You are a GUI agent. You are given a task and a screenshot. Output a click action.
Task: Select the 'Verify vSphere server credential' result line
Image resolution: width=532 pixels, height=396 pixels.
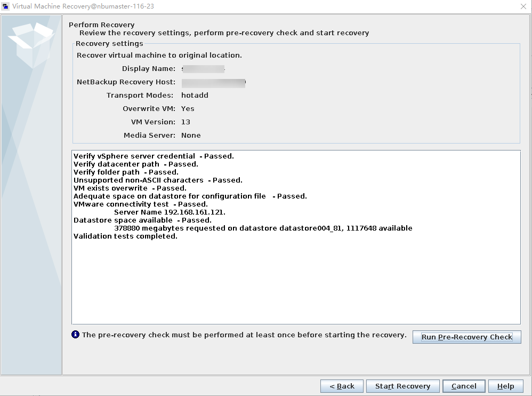point(154,156)
